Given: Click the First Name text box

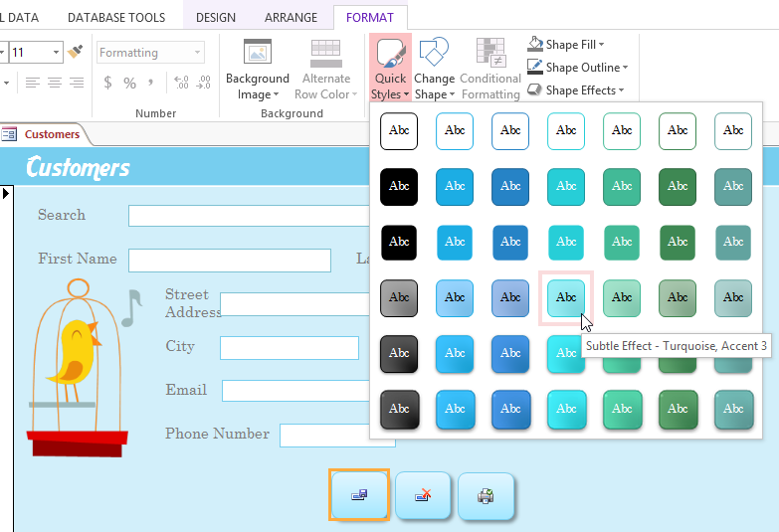Looking at the screenshot, I should point(230,261).
